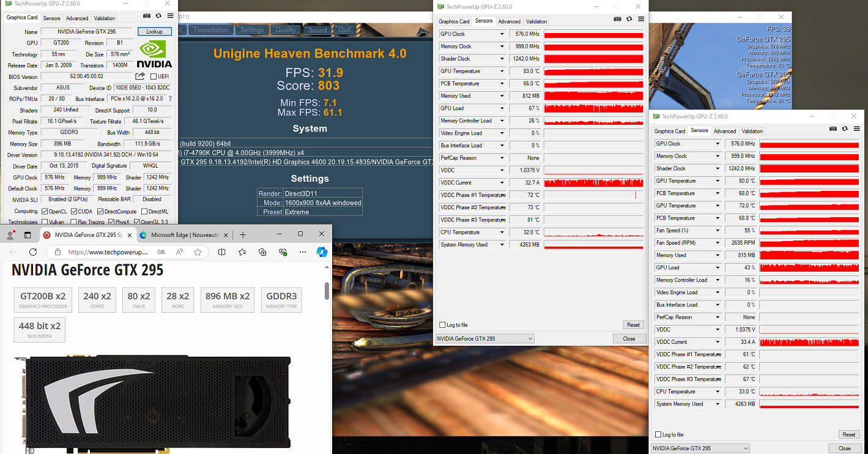This screenshot has height=454, width=868.
Task: Open GPU Load dropdown in the lower-right GPU-Z window
Action: (x=718, y=268)
